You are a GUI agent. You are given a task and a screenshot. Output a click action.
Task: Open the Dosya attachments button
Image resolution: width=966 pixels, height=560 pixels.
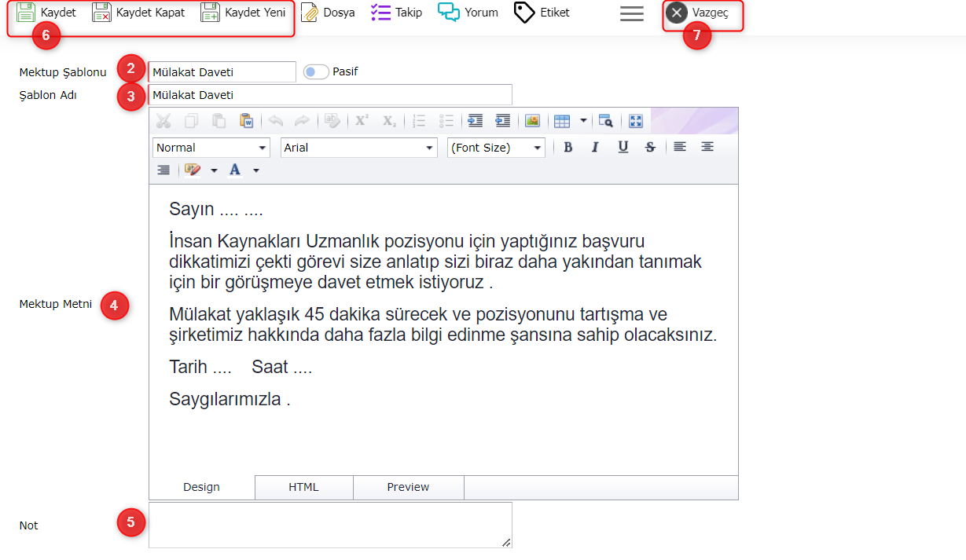328,13
